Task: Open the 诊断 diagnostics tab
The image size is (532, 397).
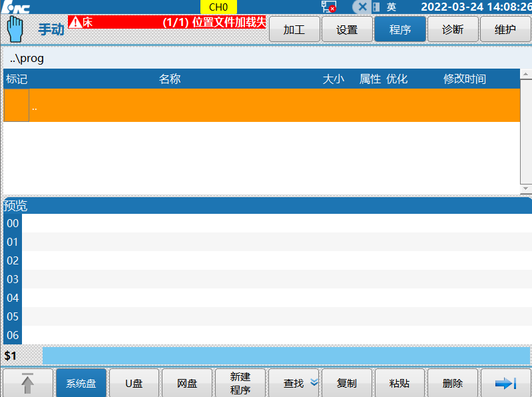Action: coord(453,29)
